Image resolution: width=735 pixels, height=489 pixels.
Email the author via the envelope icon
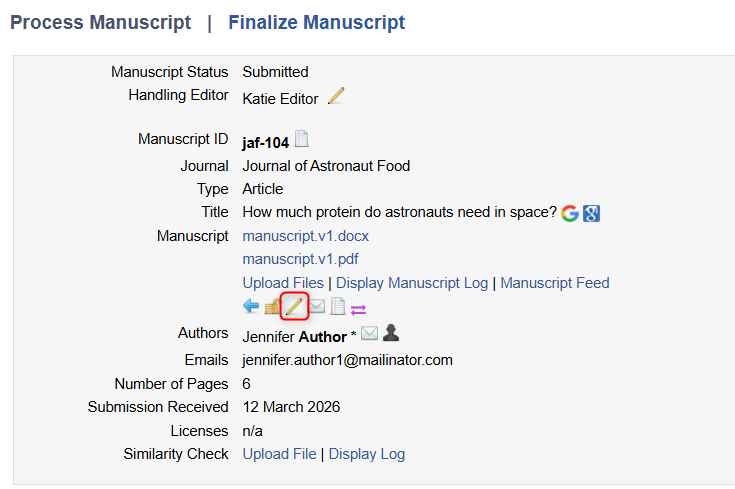[x=369, y=333]
